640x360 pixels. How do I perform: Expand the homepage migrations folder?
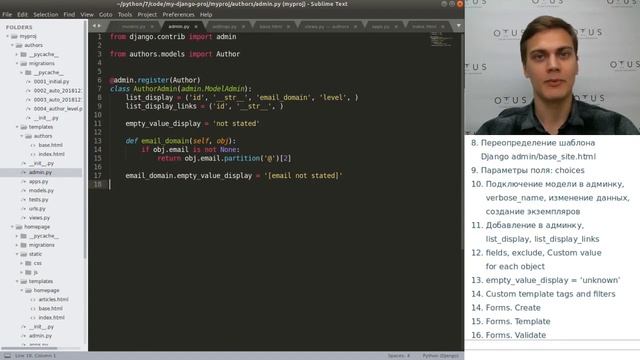(x=17, y=245)
